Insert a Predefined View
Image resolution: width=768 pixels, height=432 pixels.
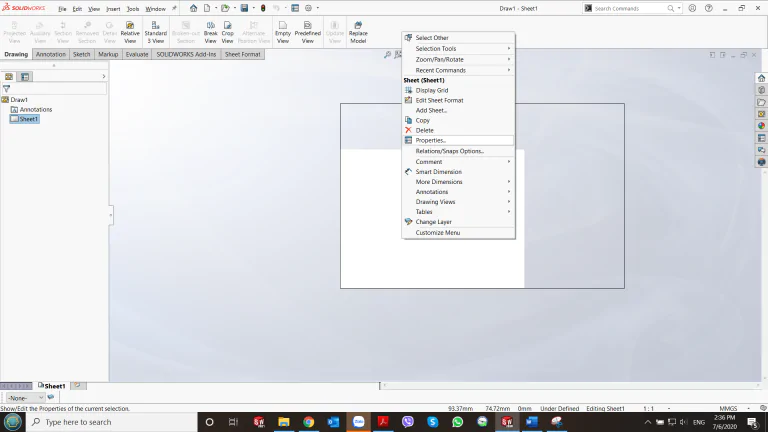(x=308, y=32)
